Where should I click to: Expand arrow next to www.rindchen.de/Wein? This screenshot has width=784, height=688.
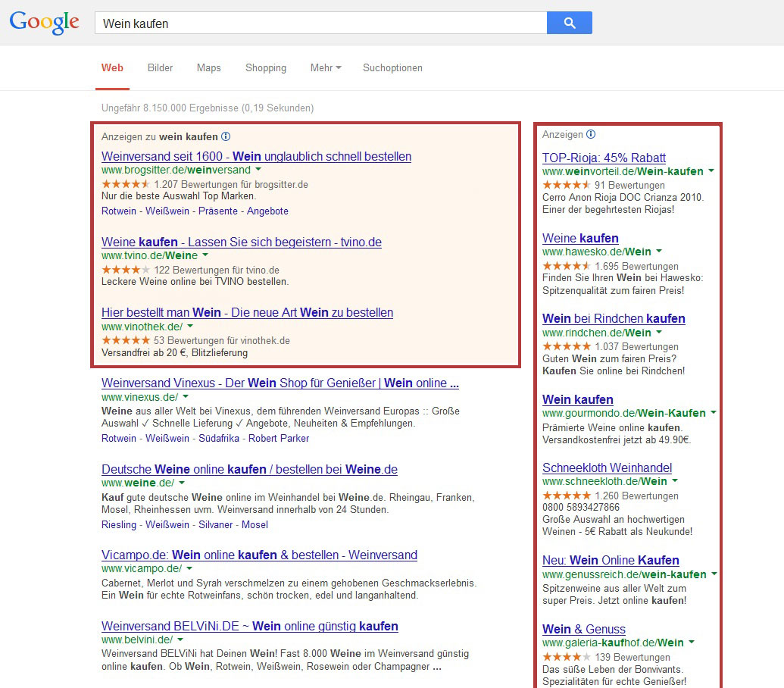point(658,332)
